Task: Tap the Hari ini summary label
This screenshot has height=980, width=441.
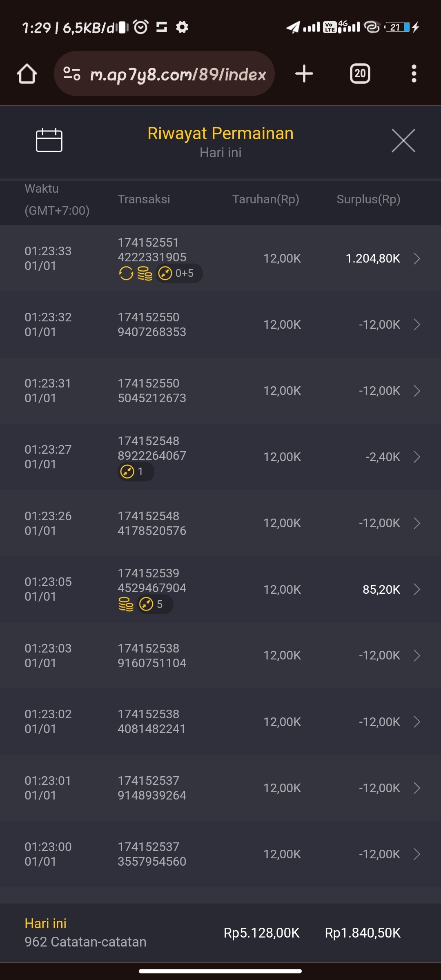Action: (45, 924)
